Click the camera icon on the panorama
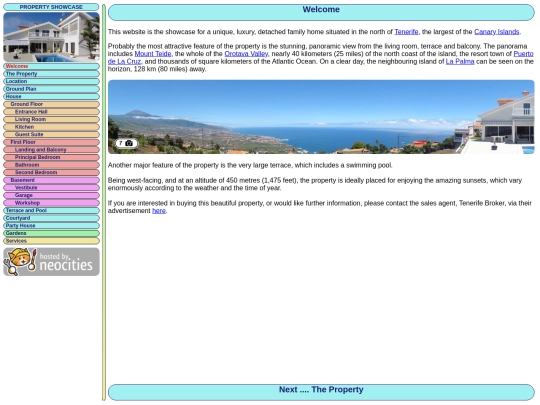The height and width of the screenshot is (405, 540). (x=129, y=143)
